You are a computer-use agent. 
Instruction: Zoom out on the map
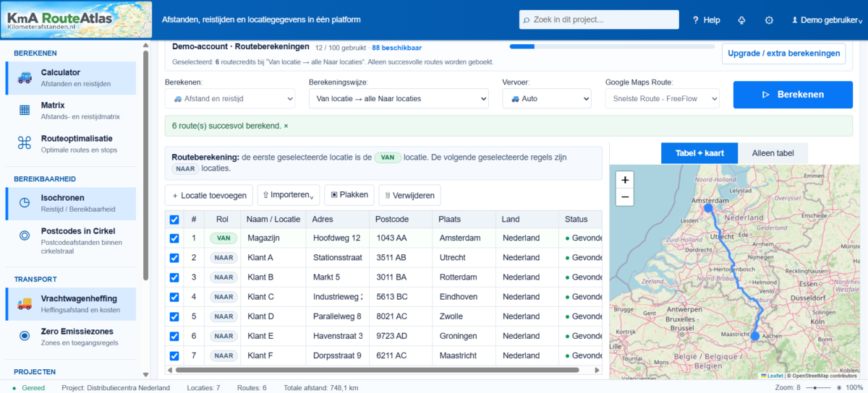(x=625, y=197)
